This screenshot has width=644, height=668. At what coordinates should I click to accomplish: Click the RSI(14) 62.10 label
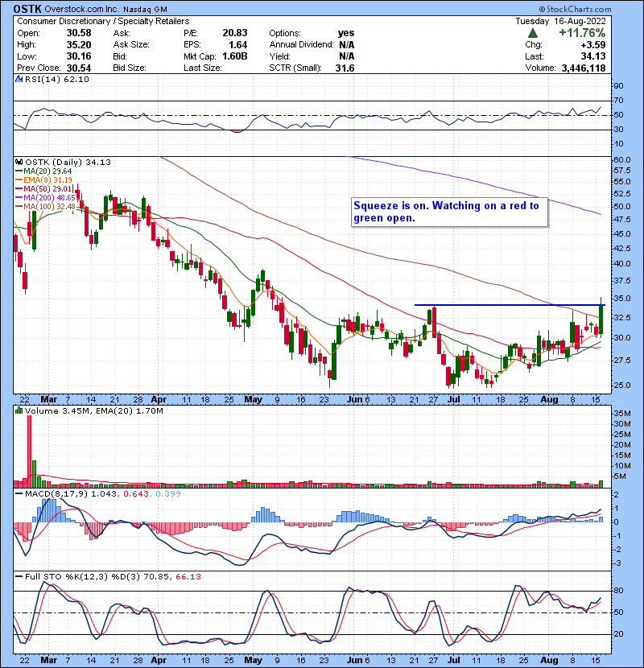[56, 79]
